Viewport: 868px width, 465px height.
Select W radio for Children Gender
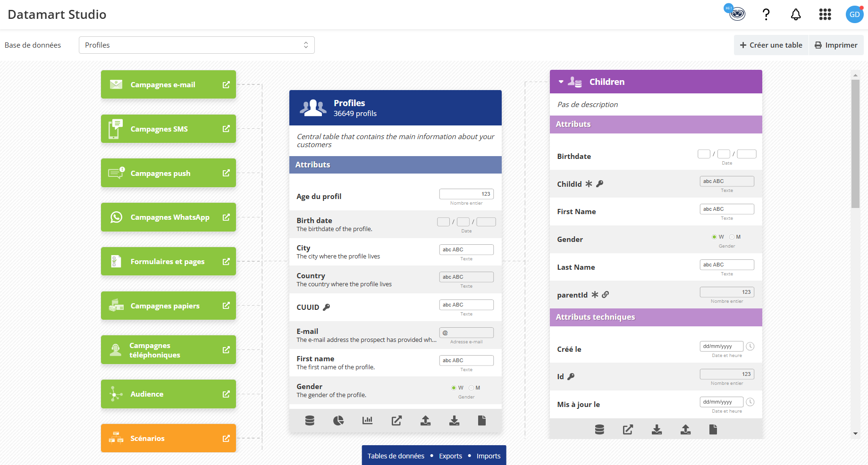point(714,237)
